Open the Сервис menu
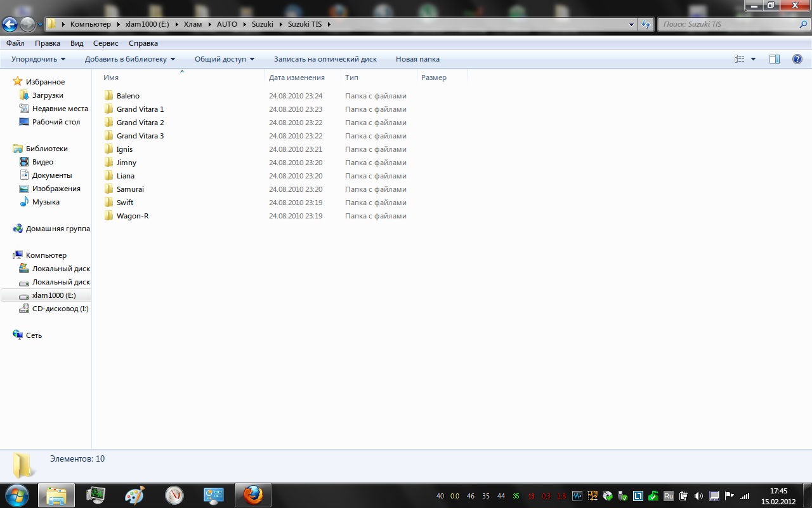 pos(105,43)
